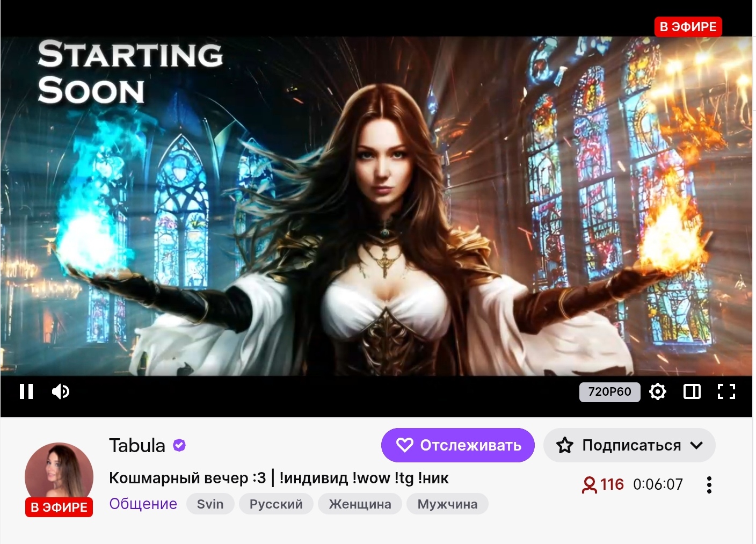Click the Tabula channel name

point(137,445)
